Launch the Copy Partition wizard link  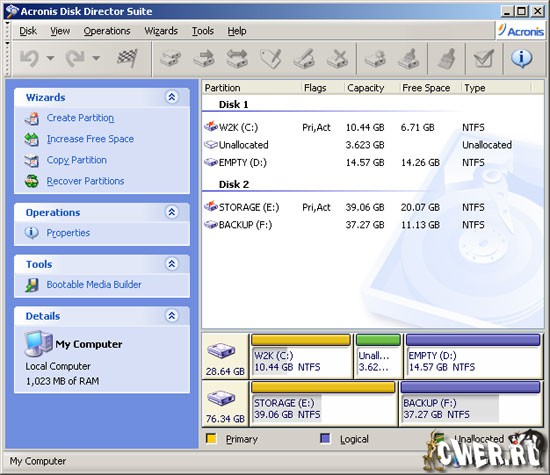pos(76,160)
